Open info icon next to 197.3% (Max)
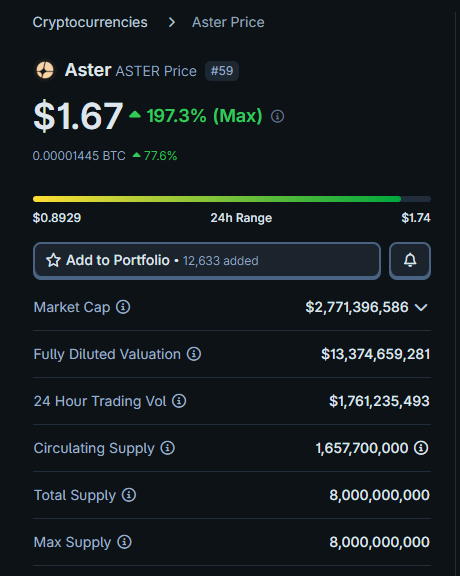Image resolution: width=460 pixels, height=576 pixels. [x=277, y=116]
